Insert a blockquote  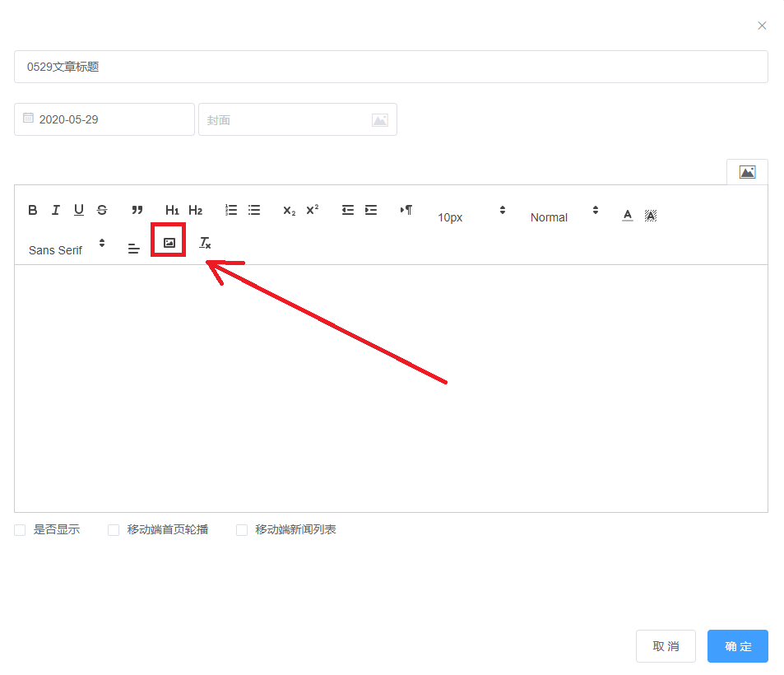[x=137, y=210]
